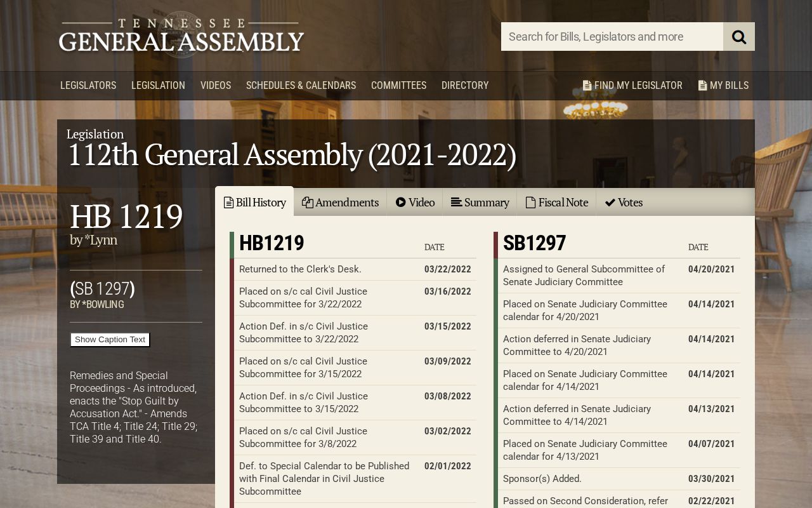Click 'Action Def. in s/c Civil Justice Subcommittee to 3/22/2022'
The height and width of the screenshot is (508, 812).
point(303,333)
